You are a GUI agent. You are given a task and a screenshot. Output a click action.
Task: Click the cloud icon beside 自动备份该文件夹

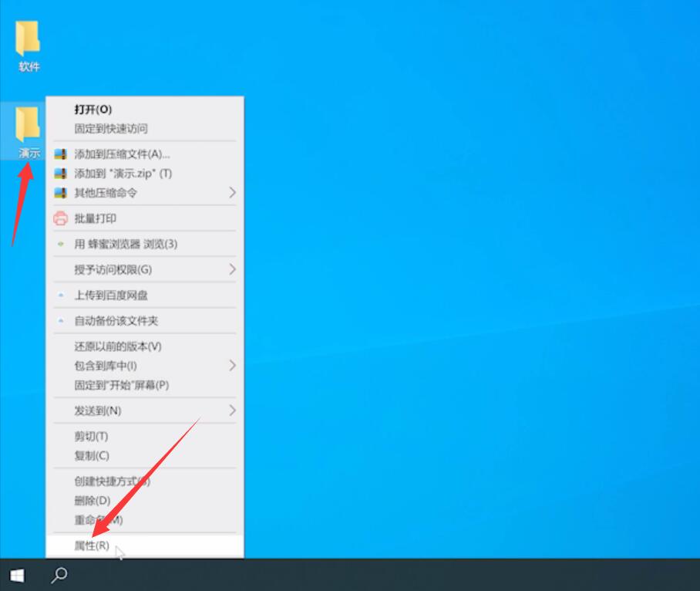coord(61,321)
